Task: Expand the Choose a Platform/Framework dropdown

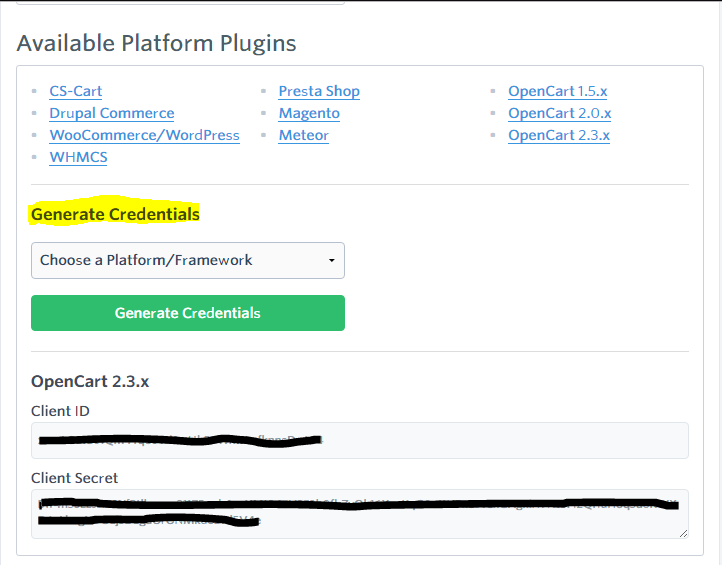Action: (x=188, y=261)
